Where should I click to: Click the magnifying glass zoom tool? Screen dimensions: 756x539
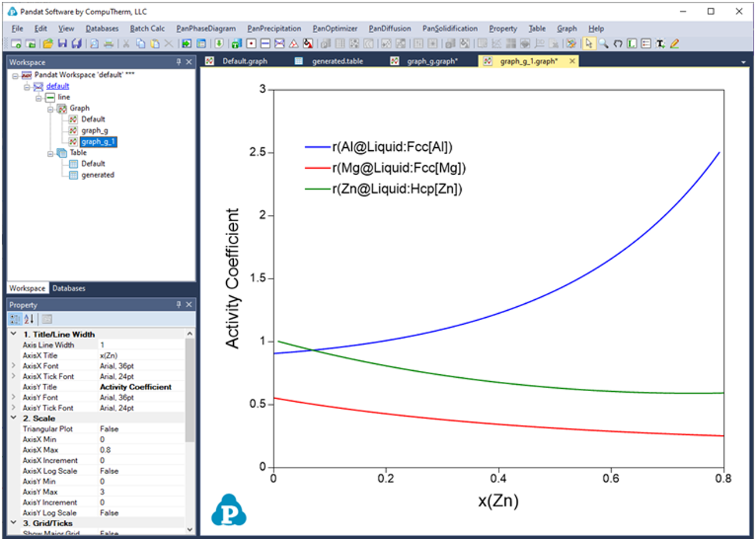(x=603, y=44)
